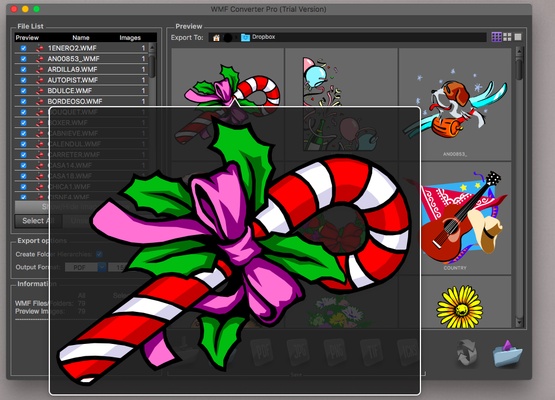Click the file list scroll-up arrow

click(152, 47)
